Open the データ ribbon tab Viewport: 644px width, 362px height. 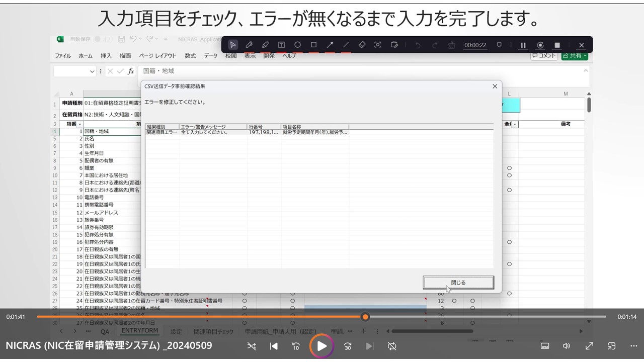click(211, 56)
